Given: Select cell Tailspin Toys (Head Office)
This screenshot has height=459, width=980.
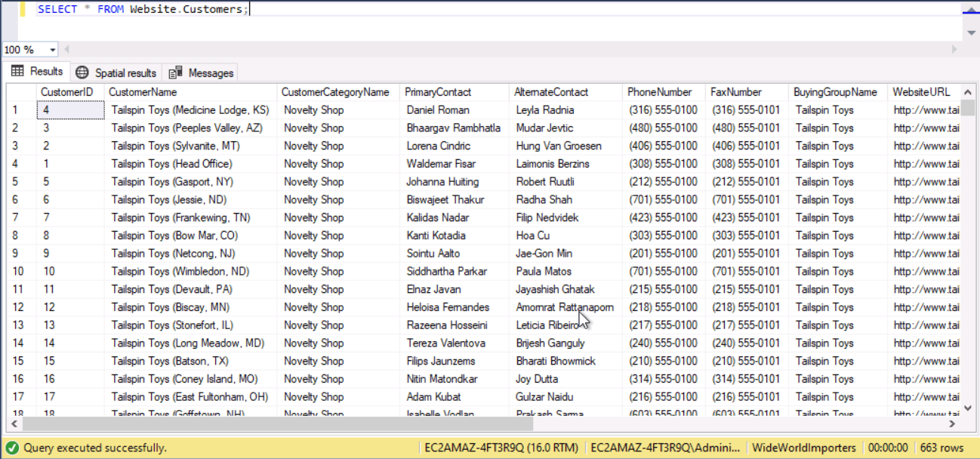Looking at the screenshot, I should (x=190, y=164).
